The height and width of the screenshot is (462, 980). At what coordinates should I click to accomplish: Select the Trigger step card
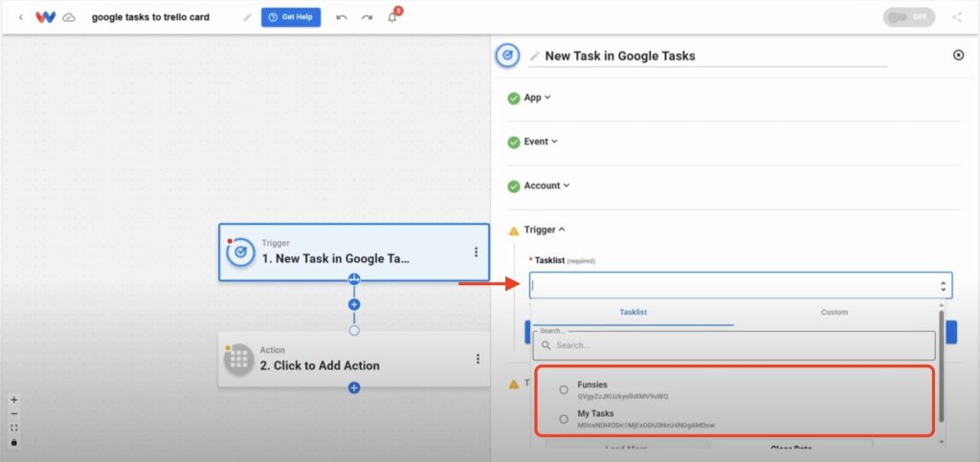click(x=354, y=253)
